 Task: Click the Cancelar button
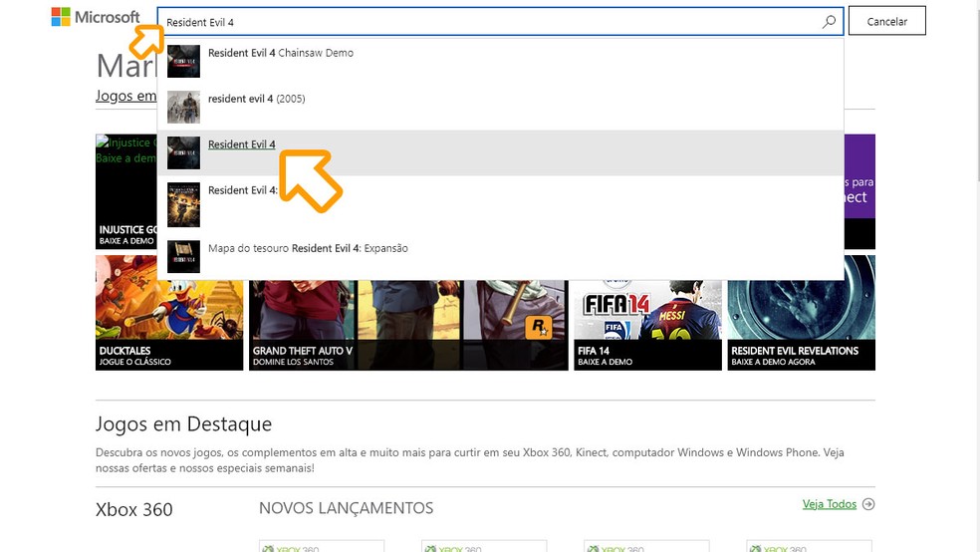click(x=886, y=21)
